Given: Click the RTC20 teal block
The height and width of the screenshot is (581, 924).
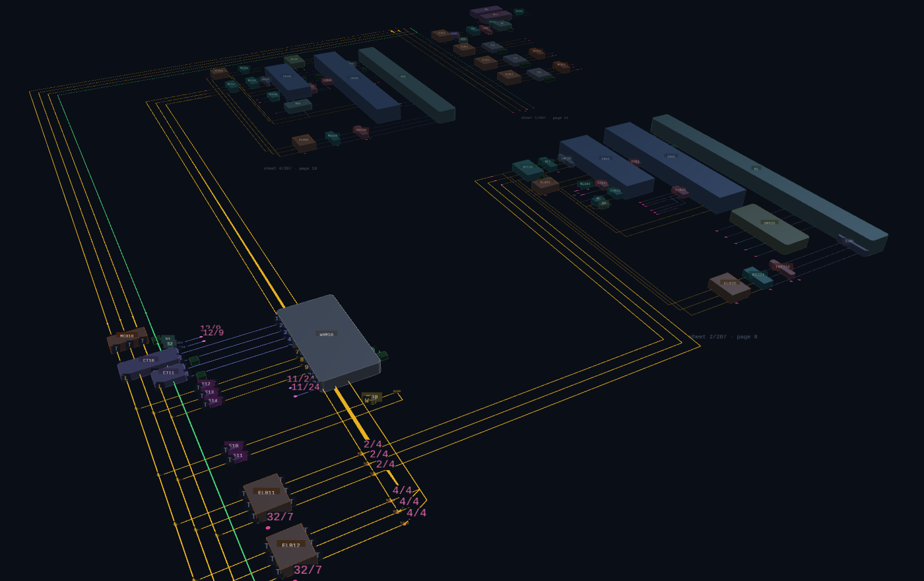Looking at the screenshot, I should [527, 169].
